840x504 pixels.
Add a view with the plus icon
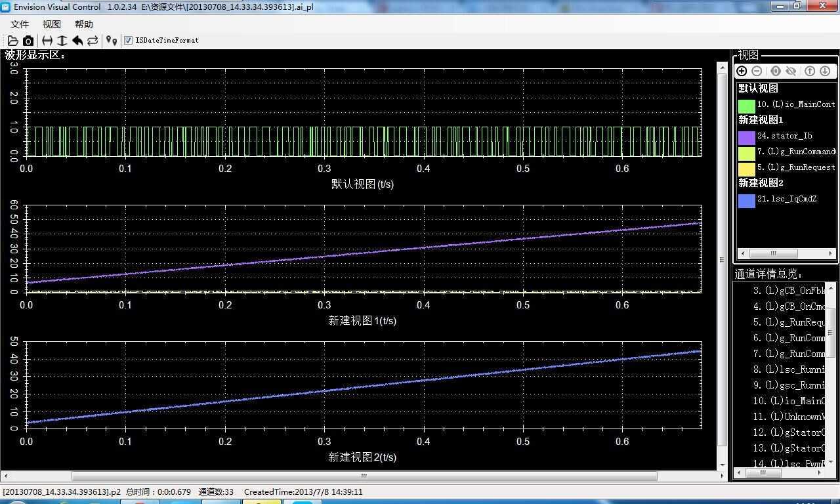tap(742, 71)
